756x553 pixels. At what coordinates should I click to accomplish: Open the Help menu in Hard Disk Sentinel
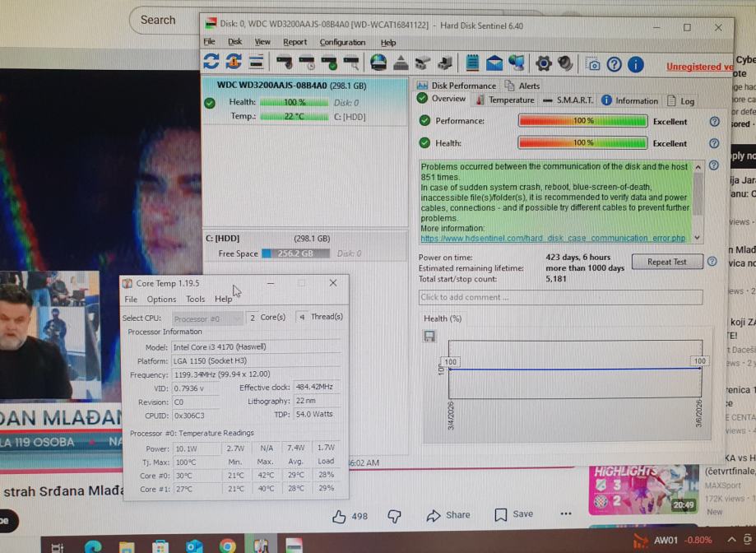click(x=388, y=43)
